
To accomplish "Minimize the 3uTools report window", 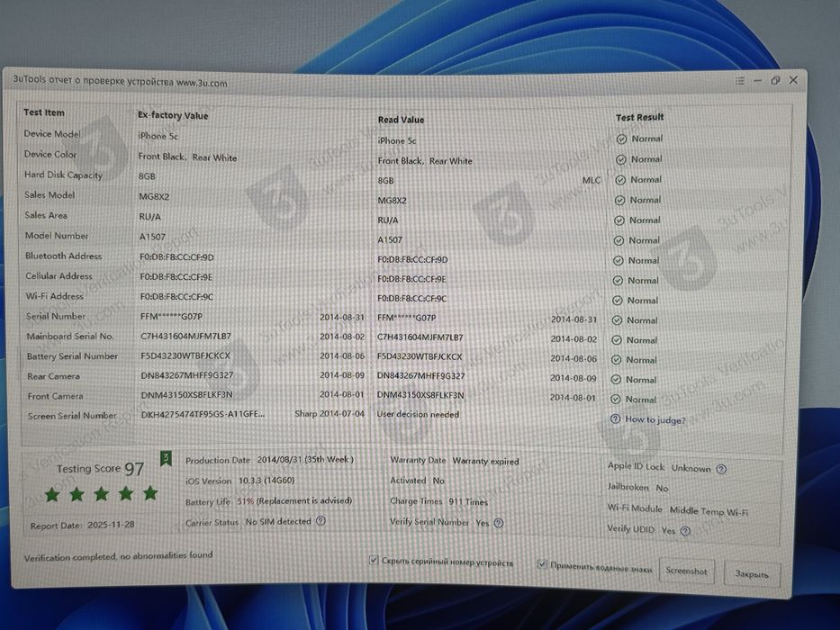I will (757, 81).
